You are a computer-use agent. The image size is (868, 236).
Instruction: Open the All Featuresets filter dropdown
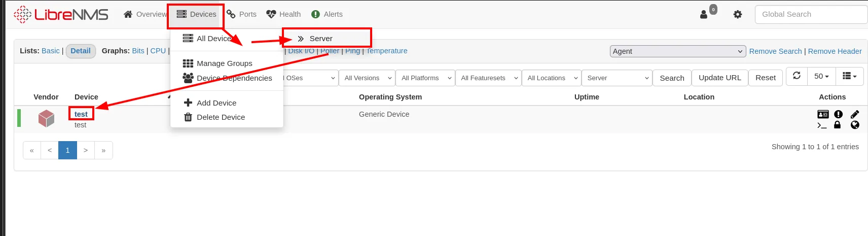[488, 78]
